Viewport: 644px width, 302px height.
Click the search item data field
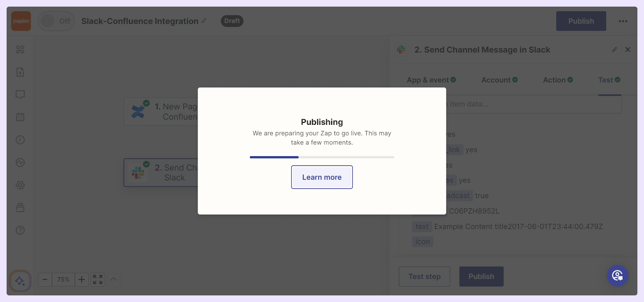click(534, 104)
